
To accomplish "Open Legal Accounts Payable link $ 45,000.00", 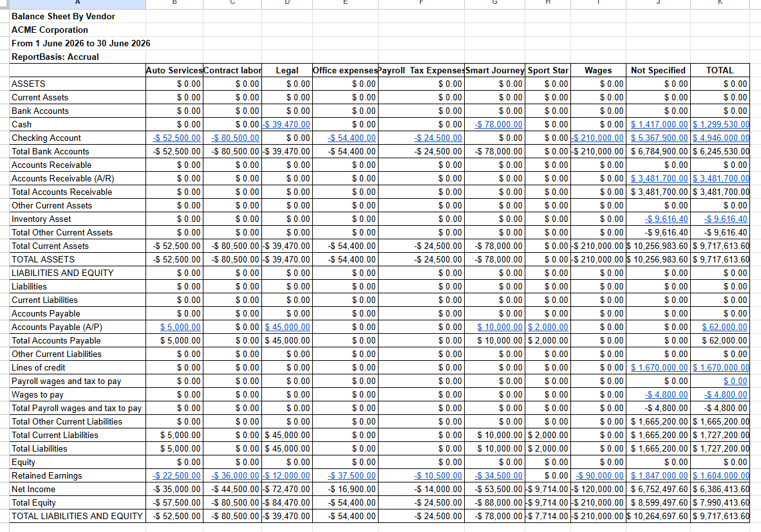I will [287, 327].
